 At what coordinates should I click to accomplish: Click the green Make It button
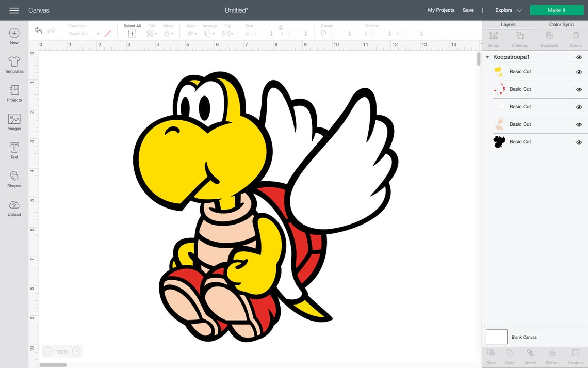click(x=557, y=10)
